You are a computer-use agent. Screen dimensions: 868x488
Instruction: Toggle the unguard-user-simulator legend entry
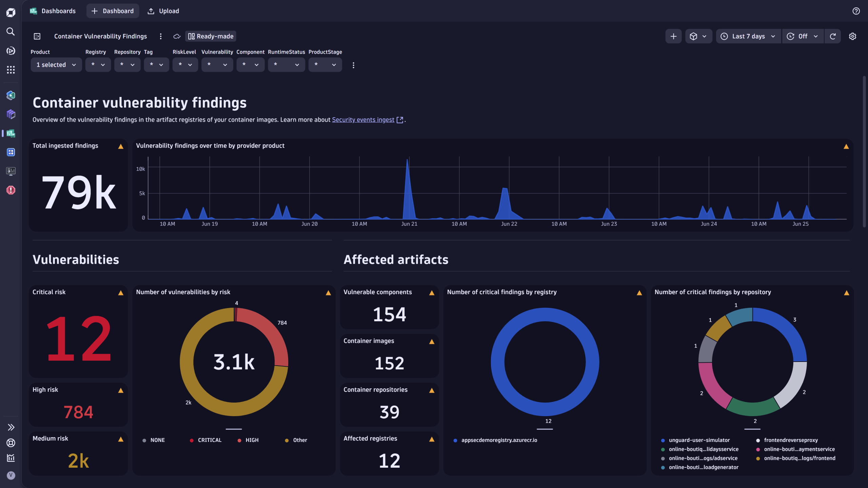tap(699, 440)
